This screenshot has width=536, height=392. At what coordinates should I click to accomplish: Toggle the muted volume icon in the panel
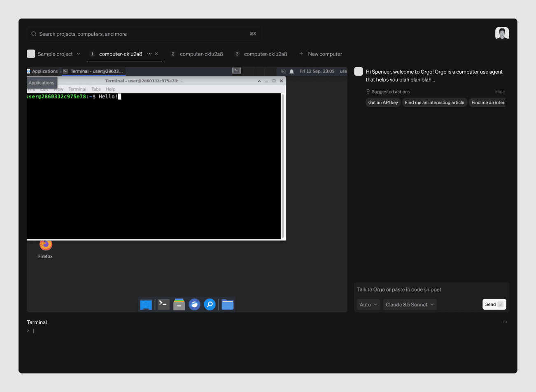(283, 71)
